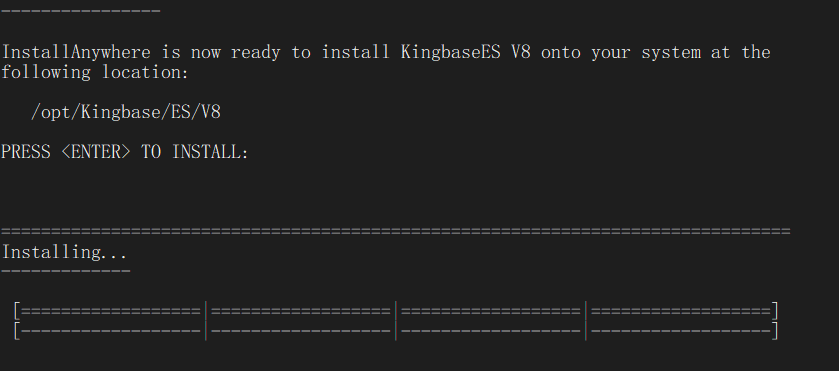Click V8 right after KingbaseES in sentence
Viewport: 839px width, 371px height.
(x=521, y=52)
